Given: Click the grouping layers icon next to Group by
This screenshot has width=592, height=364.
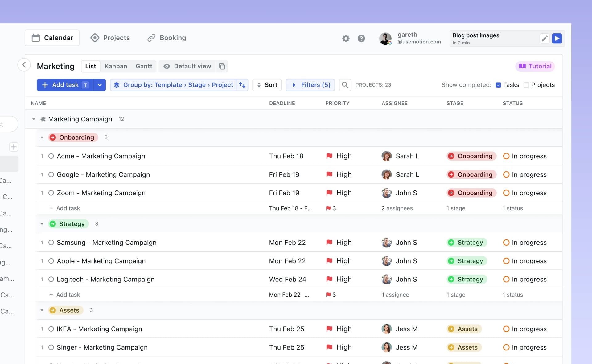Looking at the screenshot, I should tap(117, 85).
